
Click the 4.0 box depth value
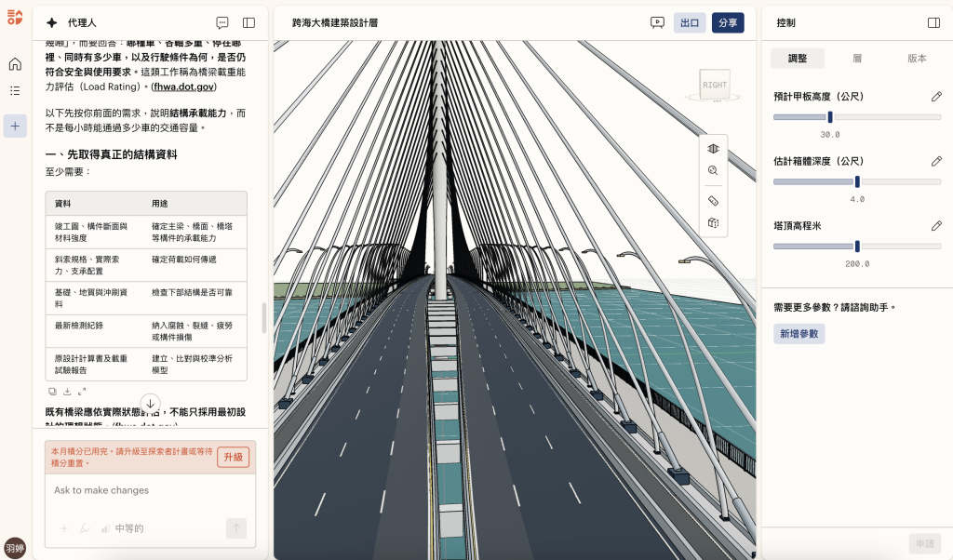[x=857, y=199]
